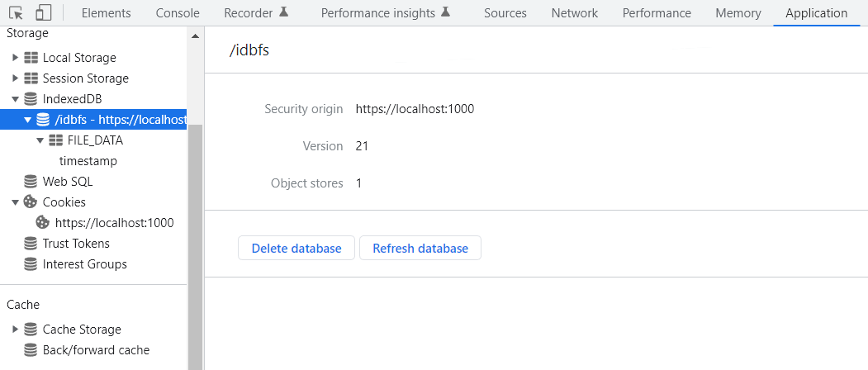Click the Local Storage table icon
The height and width of the screenshot is (370, 868).
click(31, 58)
